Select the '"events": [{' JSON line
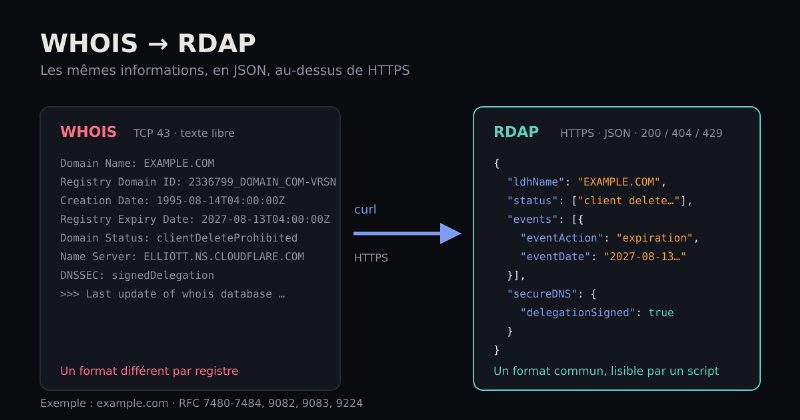 (x=545, y=219)
